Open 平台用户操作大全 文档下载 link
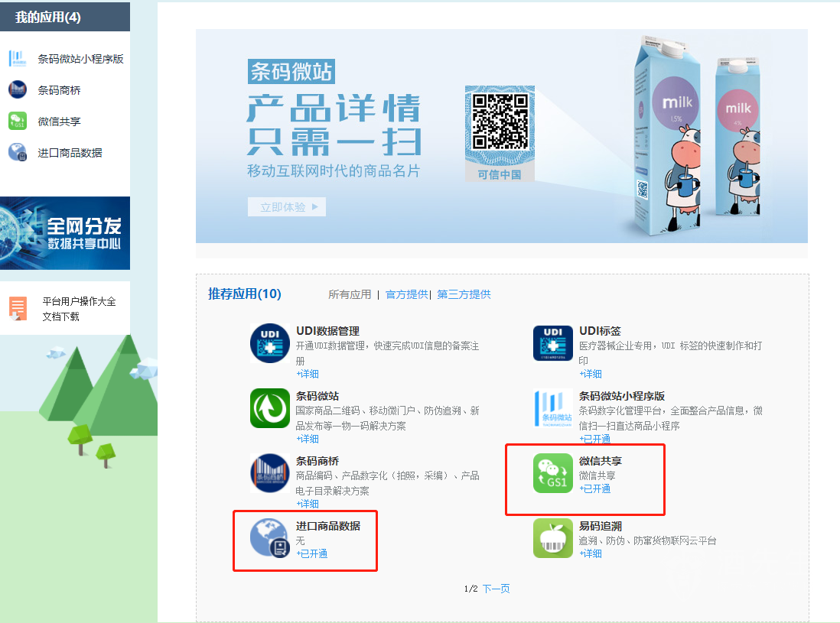The height and width of the screenshot is (623, 840). (x=80, y=309)
